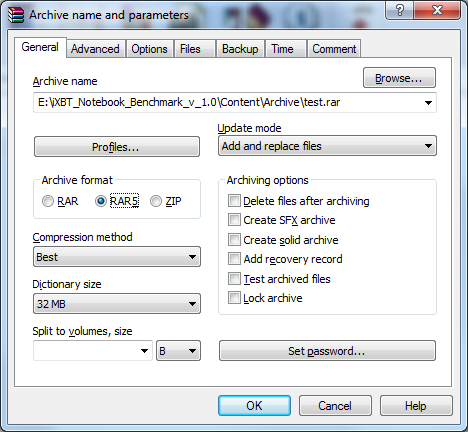Image resolution: width=468 pixels, height=432 pixels.
Task: Check Add recovery record
Action: point(234,259)
